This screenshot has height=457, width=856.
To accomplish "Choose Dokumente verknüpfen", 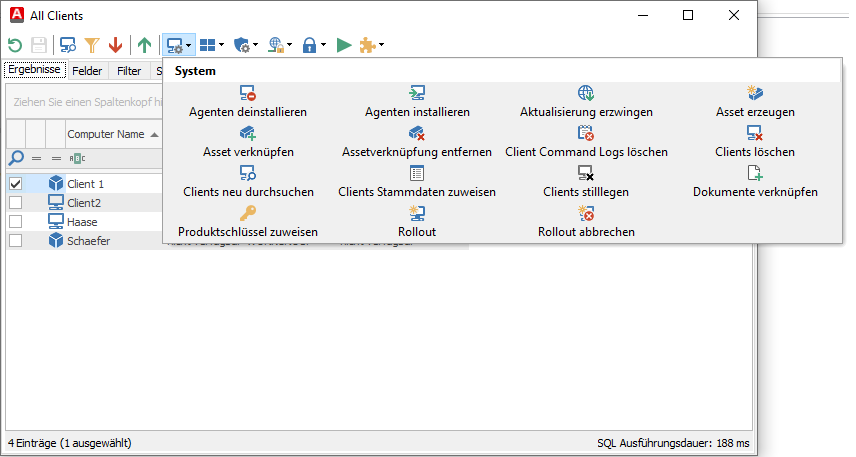I will pos(755,182).
